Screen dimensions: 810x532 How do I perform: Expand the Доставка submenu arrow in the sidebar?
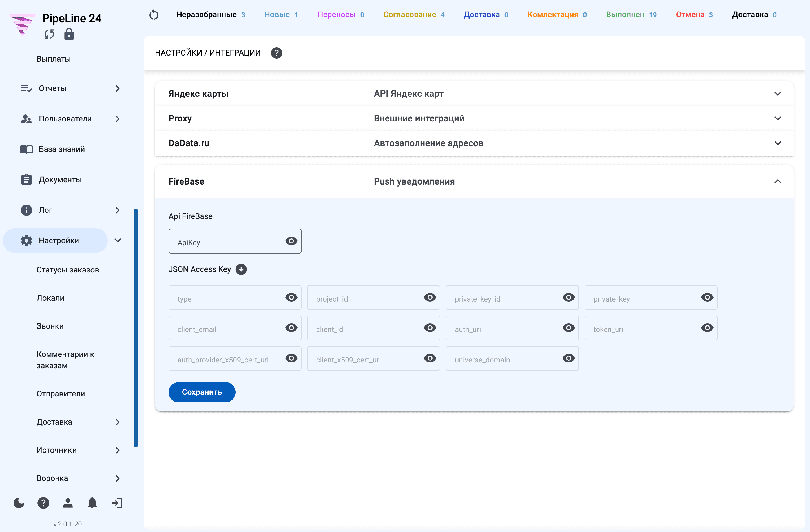click(118, 422)
